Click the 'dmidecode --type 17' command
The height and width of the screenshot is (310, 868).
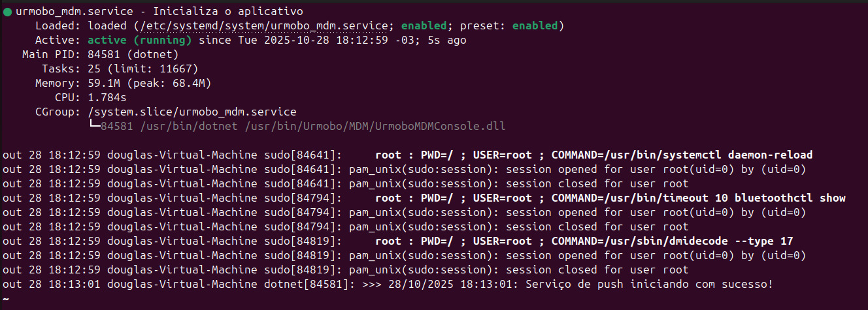(x=731, y=241)
